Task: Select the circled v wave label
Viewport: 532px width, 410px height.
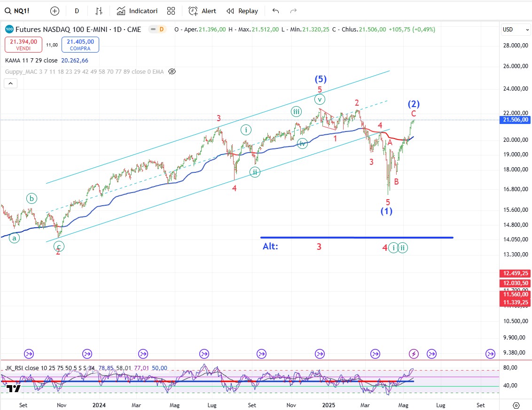Action: 320,100
